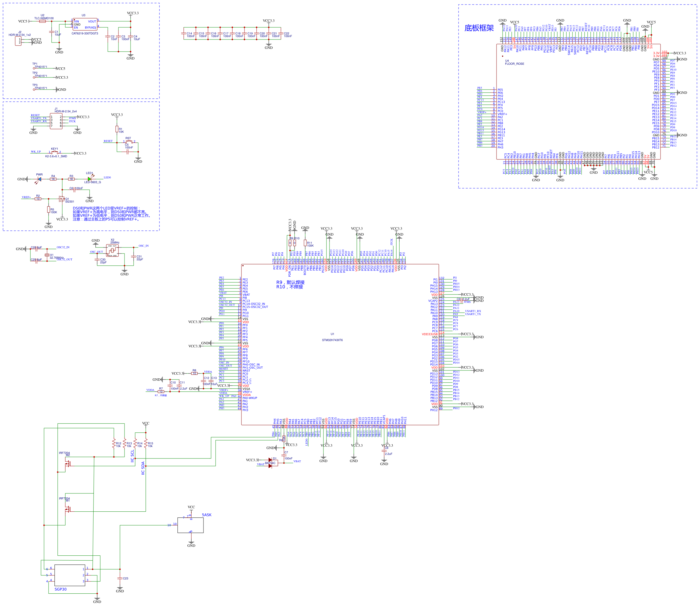The height and width of the screenshot is (607, 700).
Task: Click the D1 BAT54C diode symbol
Action: tap(272, 462)
